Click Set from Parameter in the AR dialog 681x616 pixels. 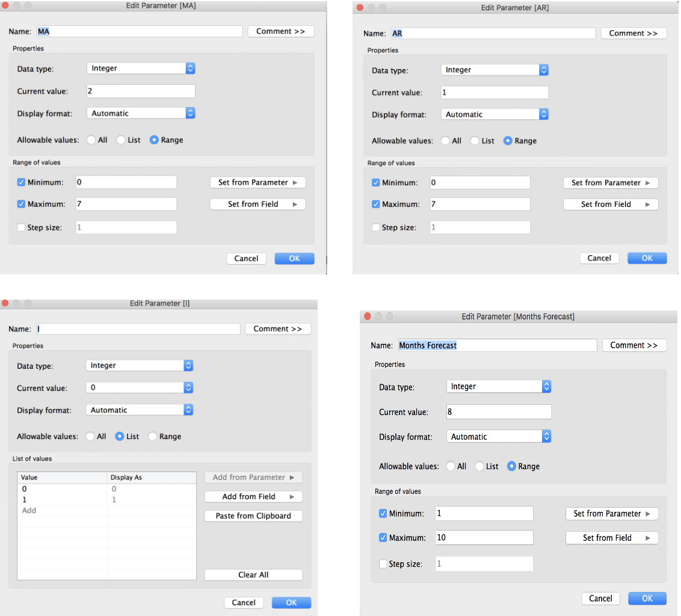(611, 182)
